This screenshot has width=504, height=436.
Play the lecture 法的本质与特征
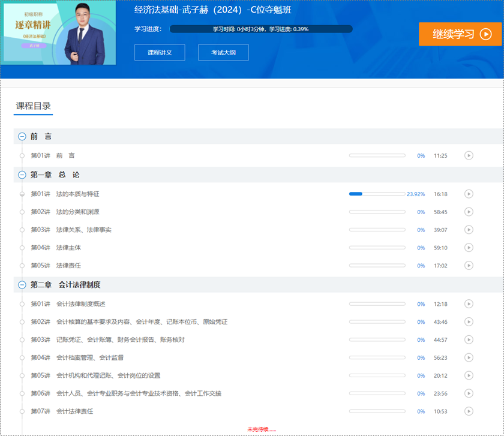click(x=469, y=194)
